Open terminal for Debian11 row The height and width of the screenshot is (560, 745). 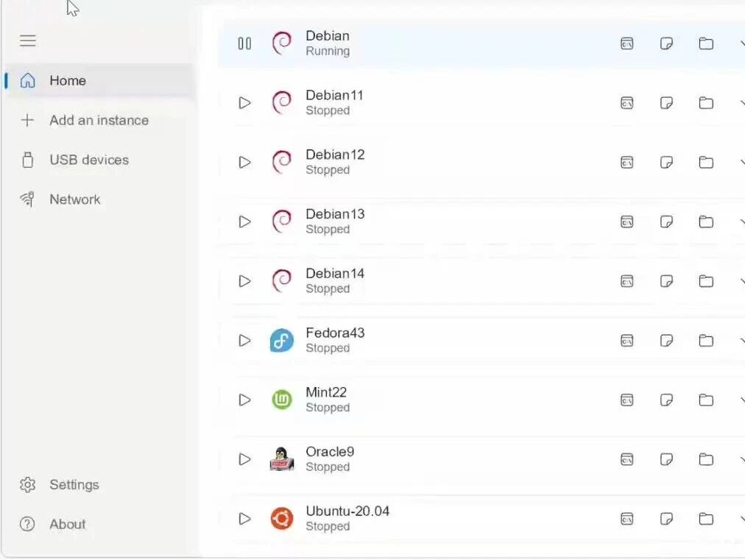626,103
